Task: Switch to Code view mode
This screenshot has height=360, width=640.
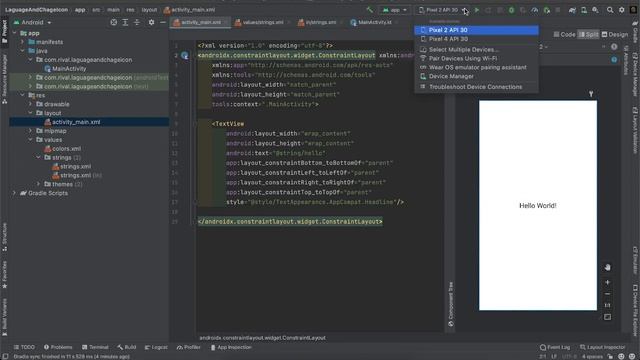Action: point(564,35)
